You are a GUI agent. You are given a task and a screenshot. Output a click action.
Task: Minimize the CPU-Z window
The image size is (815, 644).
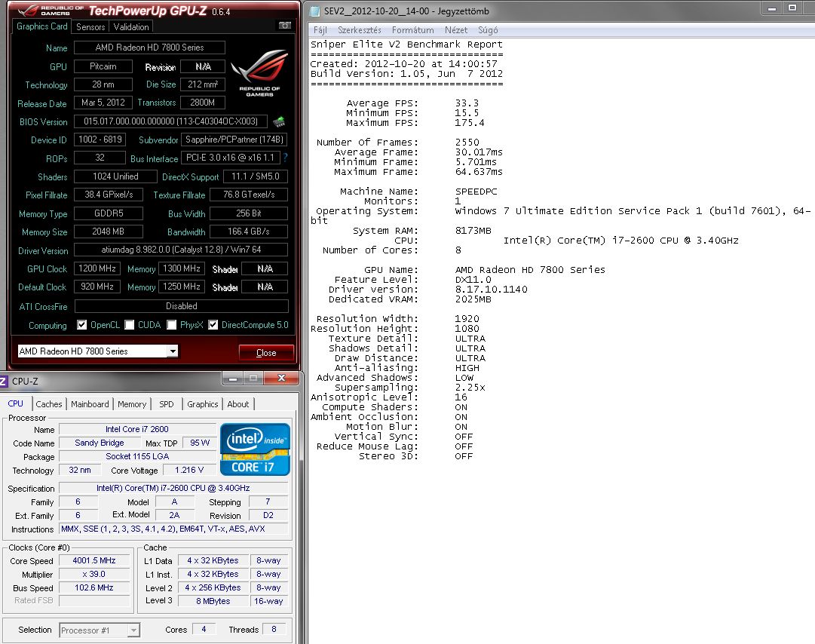pyautogui.click(x=233, y=379)
